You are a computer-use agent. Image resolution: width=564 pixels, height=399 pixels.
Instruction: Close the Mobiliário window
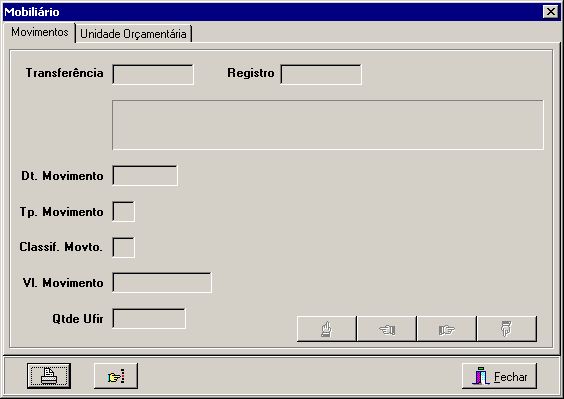551,12
